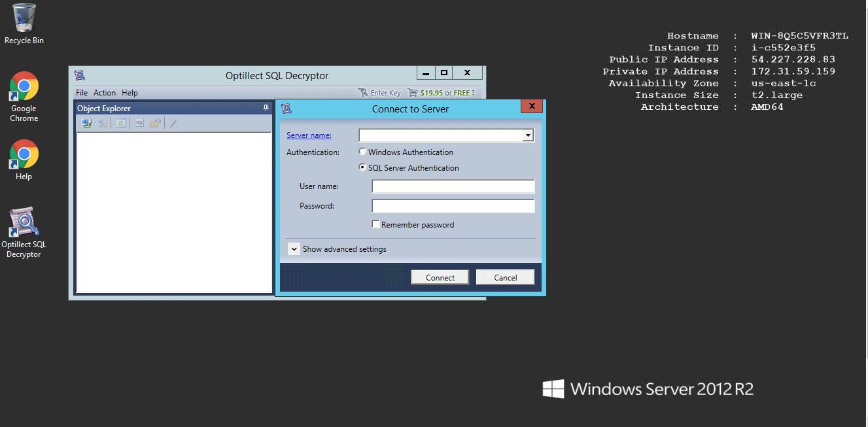Select Windows Authentication radio button

point(362,152)
